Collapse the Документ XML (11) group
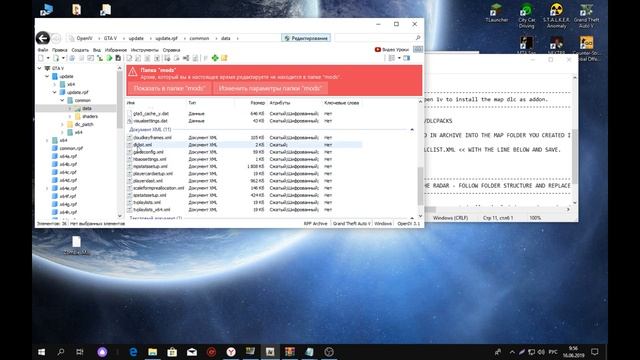Viewport: 640px width, 360px height. click(x=412, y=129)
